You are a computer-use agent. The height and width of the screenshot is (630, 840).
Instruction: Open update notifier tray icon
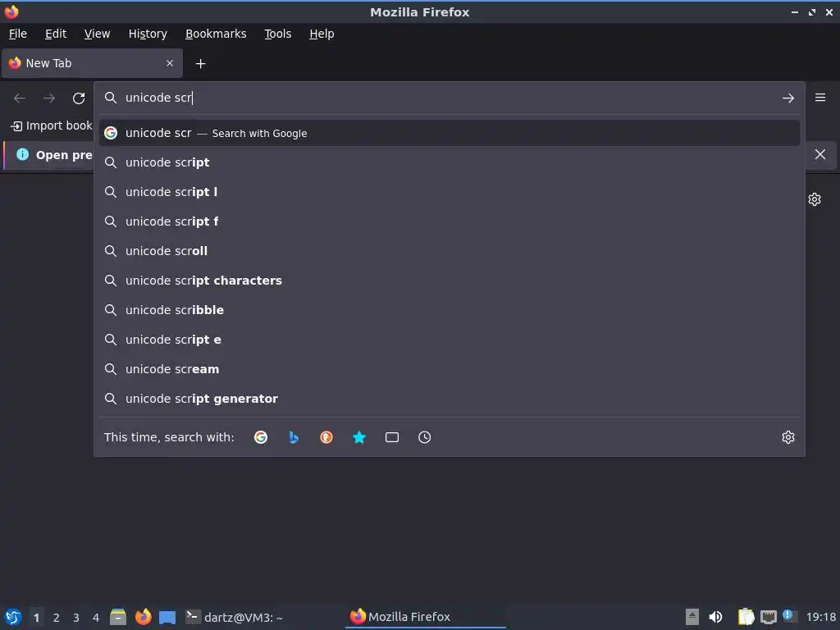pyautogui.click(x=788, y=616)
